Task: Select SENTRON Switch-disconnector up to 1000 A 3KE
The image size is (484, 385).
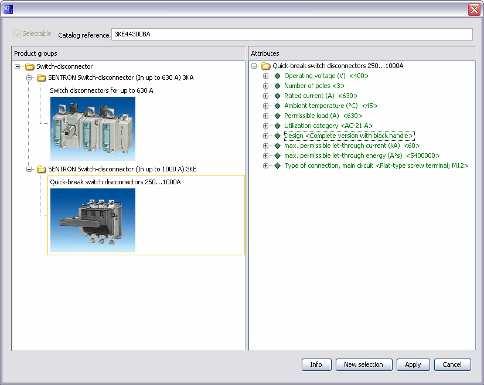Action: pyautogui.click(x=122, y=169)
